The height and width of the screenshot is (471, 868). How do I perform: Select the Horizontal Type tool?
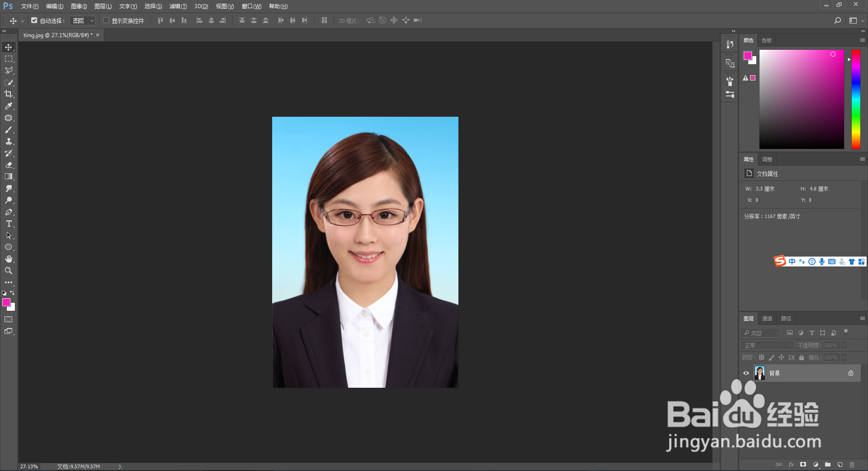click(x=9, y=224)
